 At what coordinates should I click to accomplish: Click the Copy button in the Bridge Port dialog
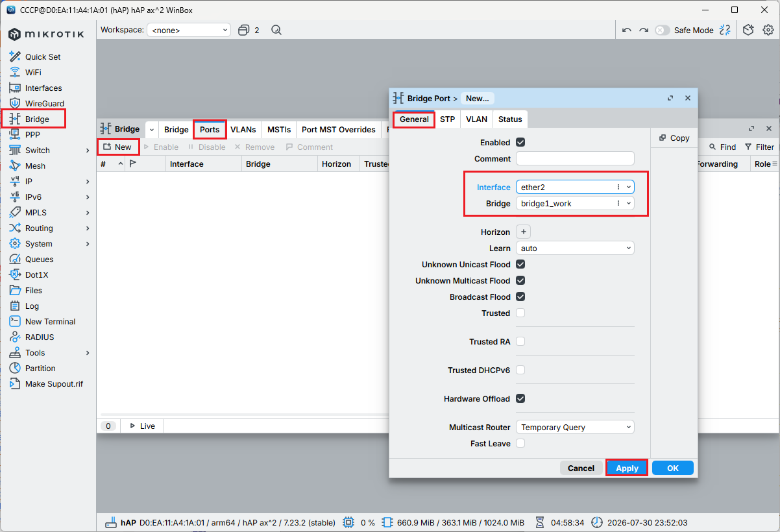674,138
